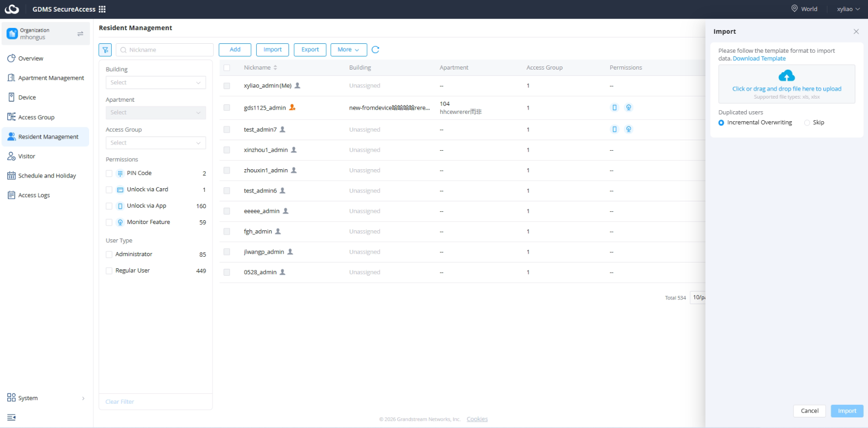Select Incremental Overwriting radio option

point(721,123)
